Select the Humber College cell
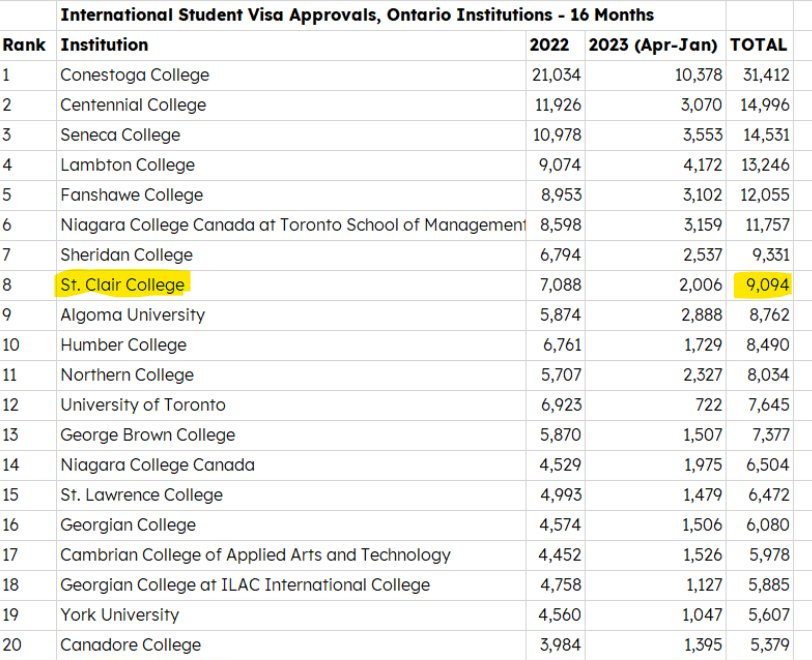Viewport: 812px width, 660px height. click(x=291, y=346)
